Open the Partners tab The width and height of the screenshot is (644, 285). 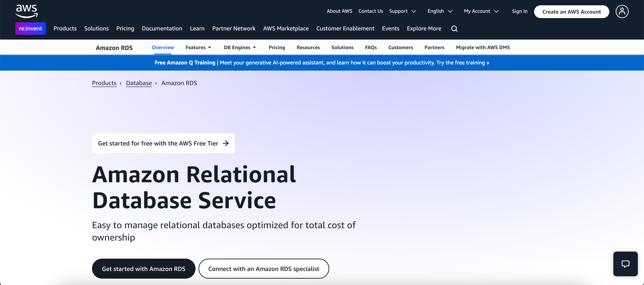tap(434, 47)
